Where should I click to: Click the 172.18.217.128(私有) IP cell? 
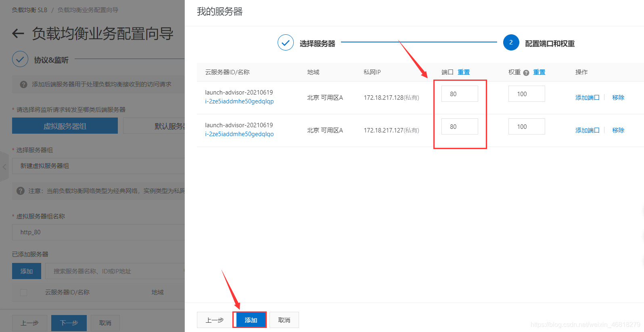[391, 97]
